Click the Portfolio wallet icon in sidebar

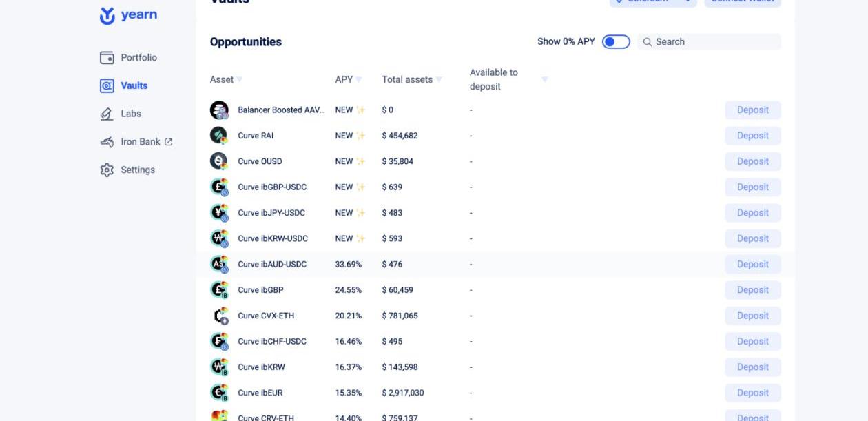pyautogui.click(x=107, y=58)
